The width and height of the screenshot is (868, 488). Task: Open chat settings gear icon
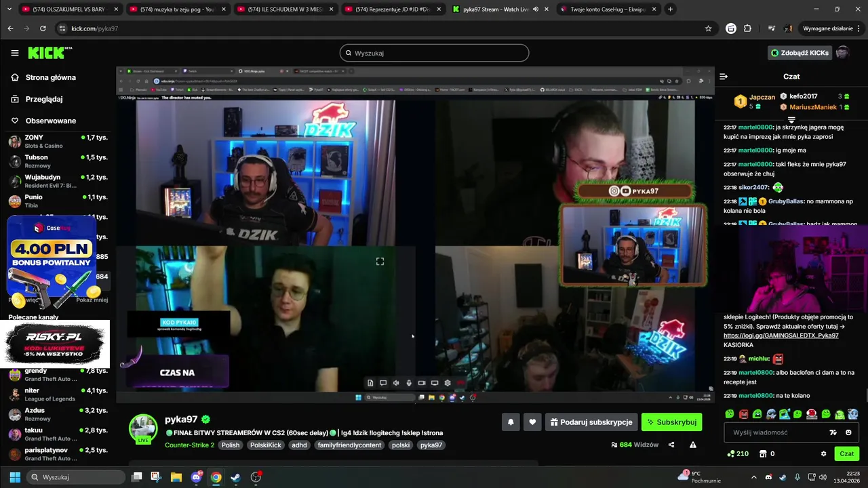click(x=824, y=454)
